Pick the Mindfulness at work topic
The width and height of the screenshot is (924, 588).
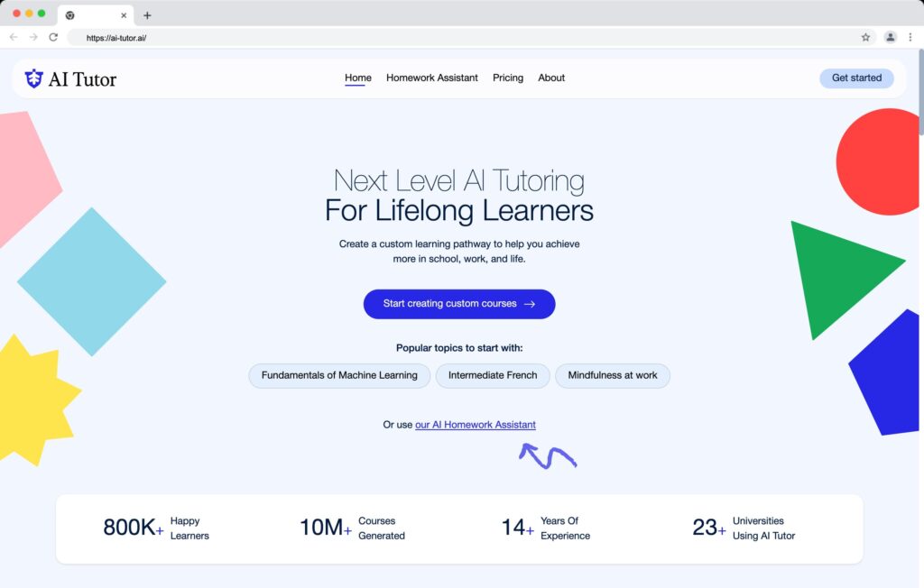pos(613,375)
